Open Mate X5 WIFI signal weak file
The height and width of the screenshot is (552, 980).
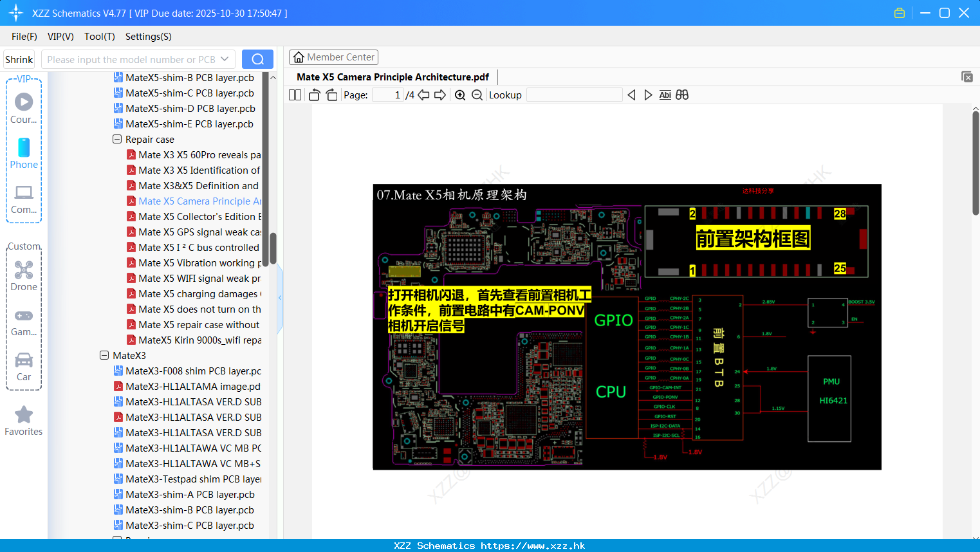pos(194,279)
